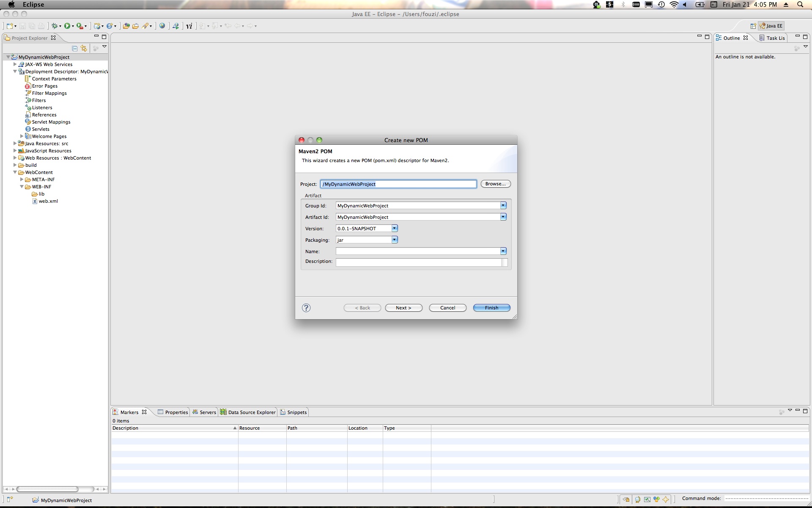The height and width of the screenshot is (508, 812).
Task: Click the globe fast-view icon in bottom status bar
Action: 637,500
